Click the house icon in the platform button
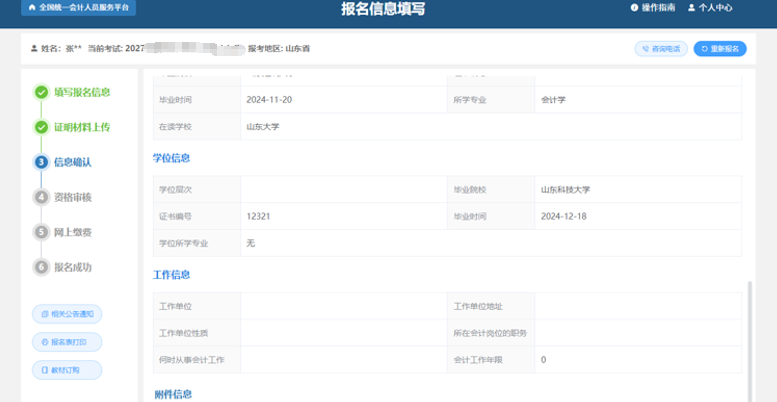 pos(32,8)
